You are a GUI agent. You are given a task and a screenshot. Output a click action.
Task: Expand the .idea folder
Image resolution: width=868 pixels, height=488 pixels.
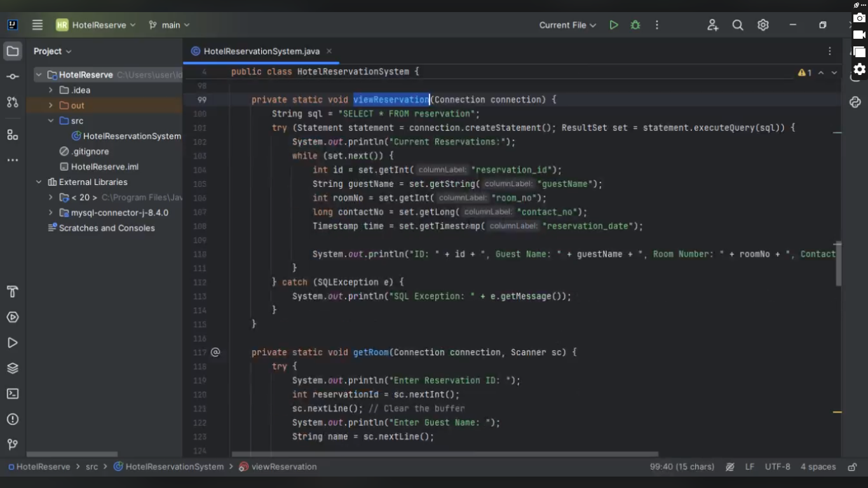point(51,90)
